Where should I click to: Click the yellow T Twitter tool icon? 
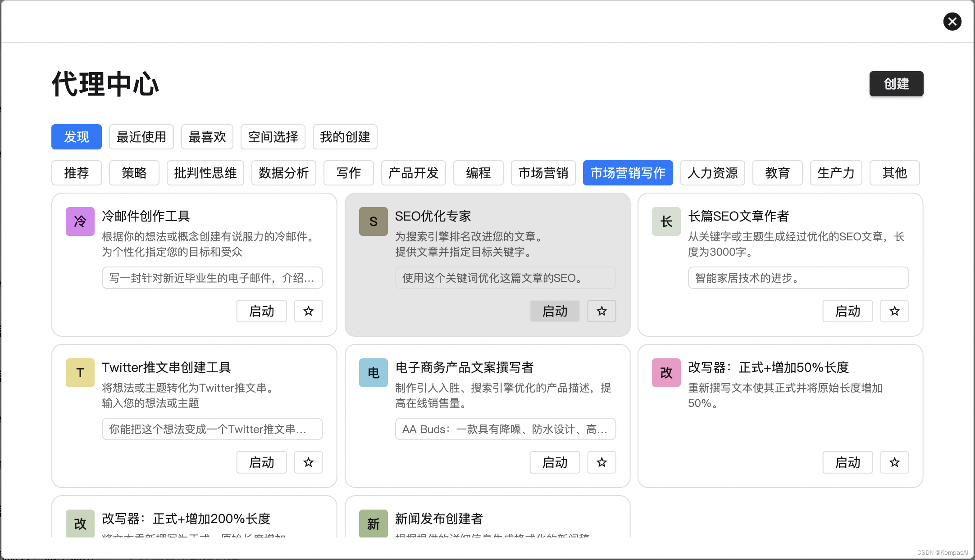(80, 373)
